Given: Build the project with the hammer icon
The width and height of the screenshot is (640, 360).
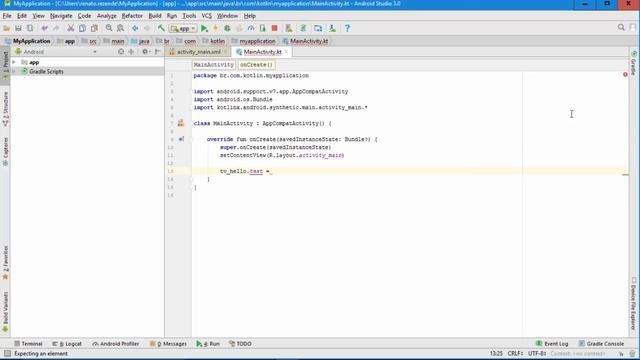Looking at the screenshot, I should 161,28.
